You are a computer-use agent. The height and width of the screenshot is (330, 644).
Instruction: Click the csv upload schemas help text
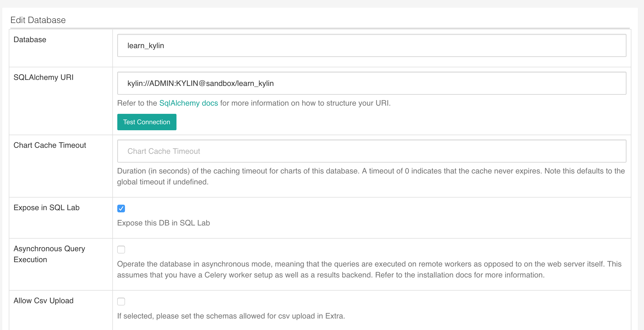[x=231, y=316]
